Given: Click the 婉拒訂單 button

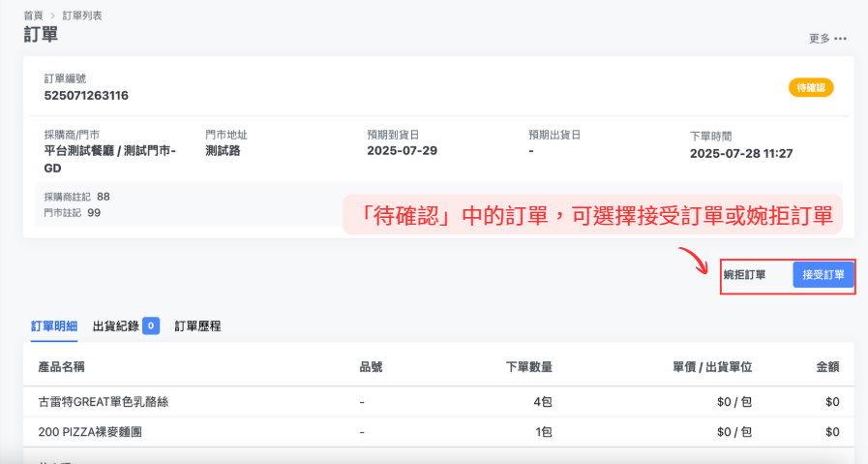Looking at the screenshot, I should 744,275.
